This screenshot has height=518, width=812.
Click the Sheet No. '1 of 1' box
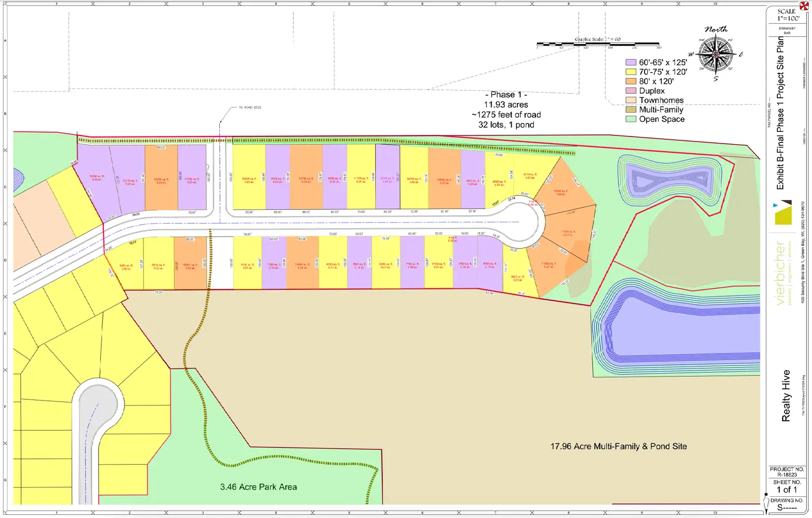pos(787,486)
